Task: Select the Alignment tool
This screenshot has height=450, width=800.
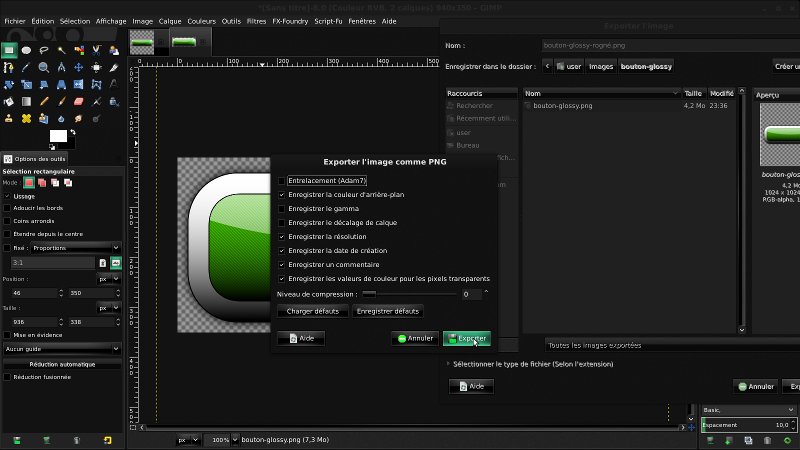Action: (96, 67)
